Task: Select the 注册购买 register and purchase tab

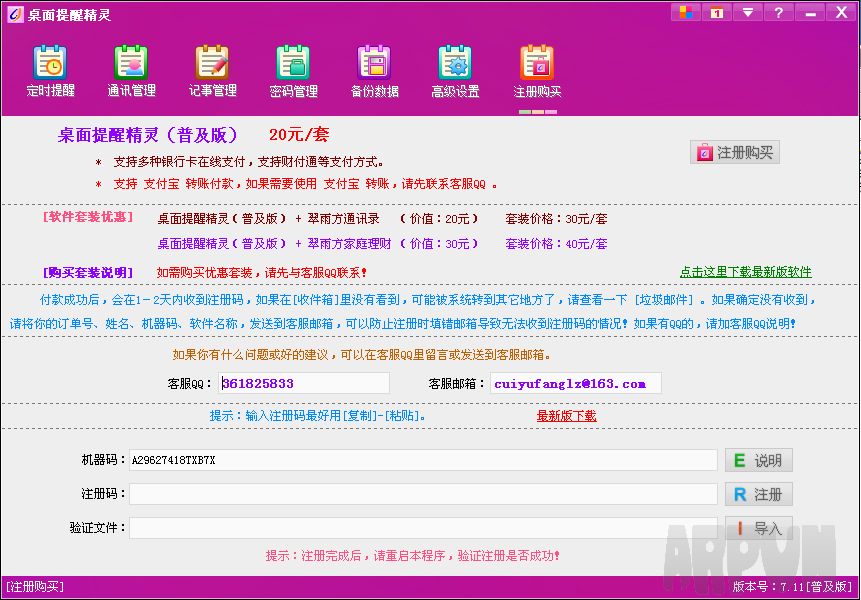Action: click(x=537, y=71)
